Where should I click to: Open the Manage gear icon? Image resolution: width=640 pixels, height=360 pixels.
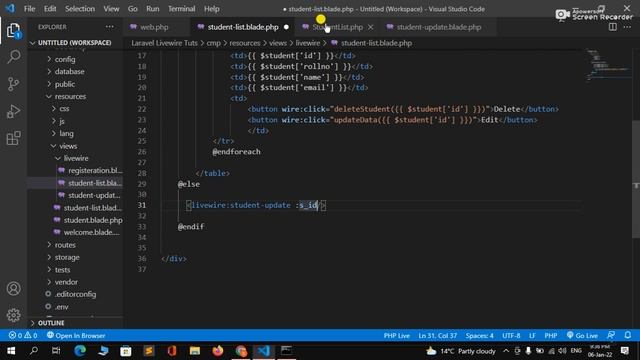coord(13,315)
